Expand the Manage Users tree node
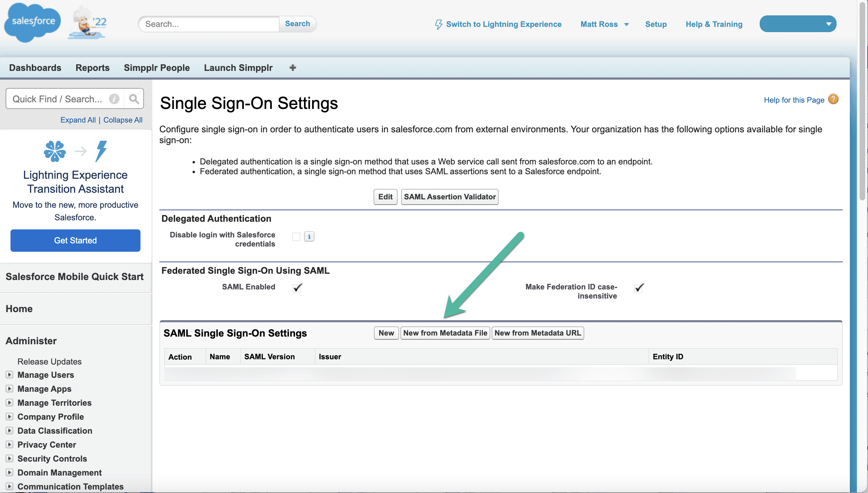Viewport: 868px width, 493px height. tap(10, 375)
